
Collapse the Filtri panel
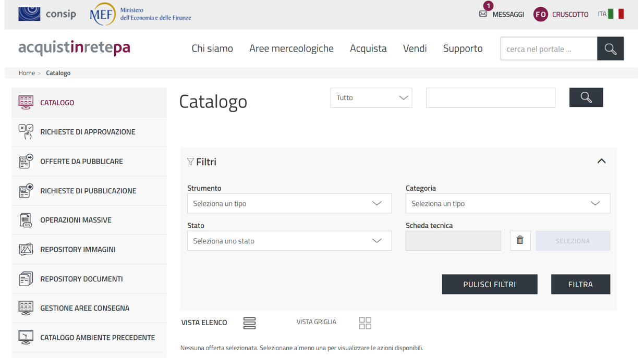(x=601, y=162)
